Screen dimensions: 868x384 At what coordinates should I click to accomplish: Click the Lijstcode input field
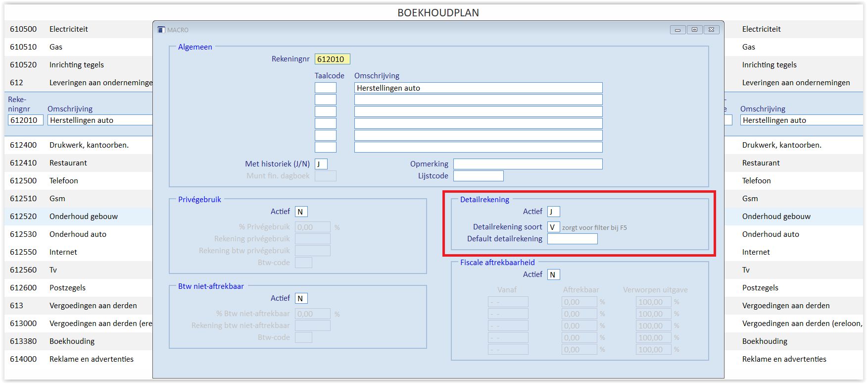tap(478, 176)
